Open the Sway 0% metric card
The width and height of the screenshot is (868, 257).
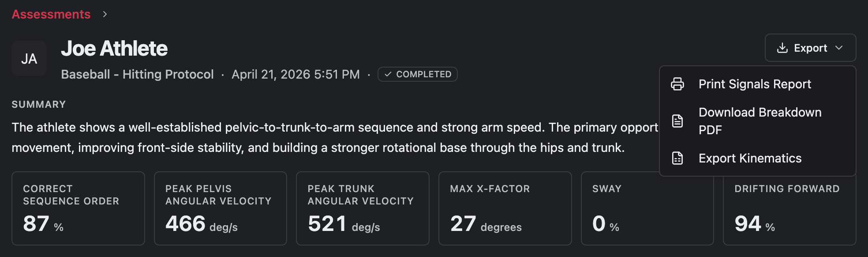pos(647,208)
